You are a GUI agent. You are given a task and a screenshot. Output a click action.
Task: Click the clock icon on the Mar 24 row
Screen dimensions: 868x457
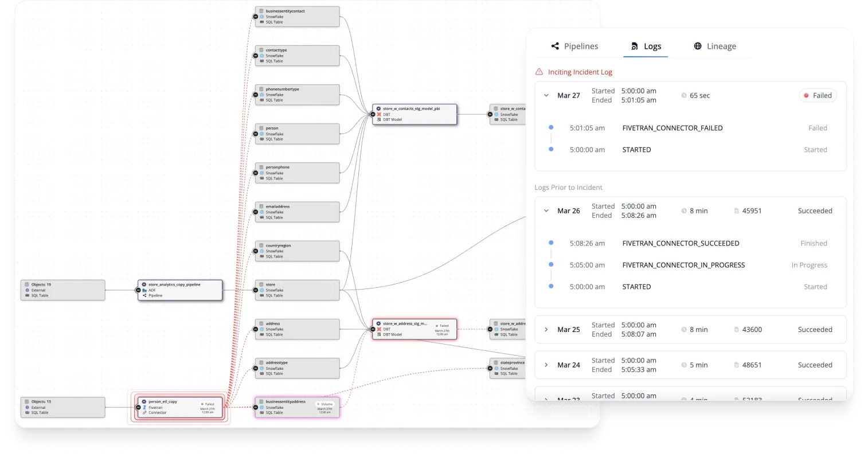[x=684, y=365]
